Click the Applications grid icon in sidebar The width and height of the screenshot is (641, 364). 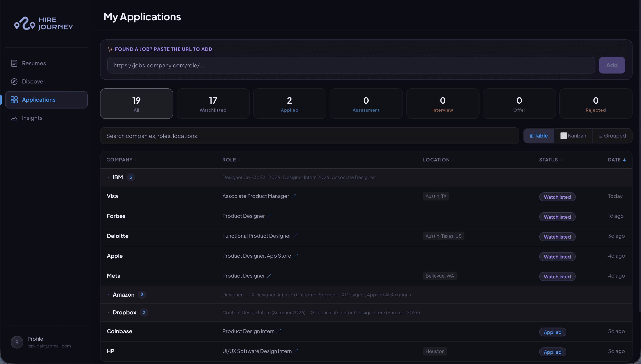pyautogui.click(x=14, y=100)
